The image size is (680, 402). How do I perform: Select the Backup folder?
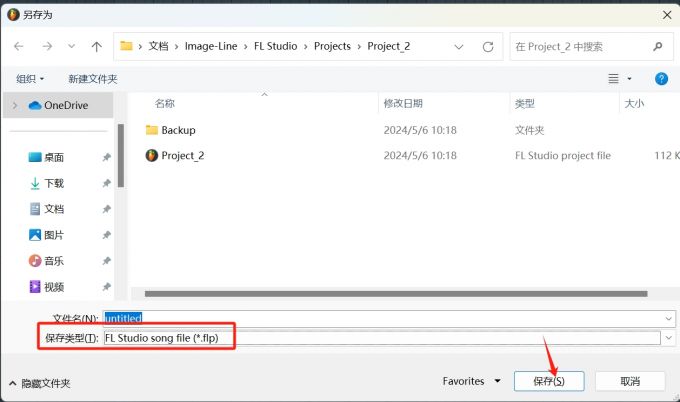[178, 130]
